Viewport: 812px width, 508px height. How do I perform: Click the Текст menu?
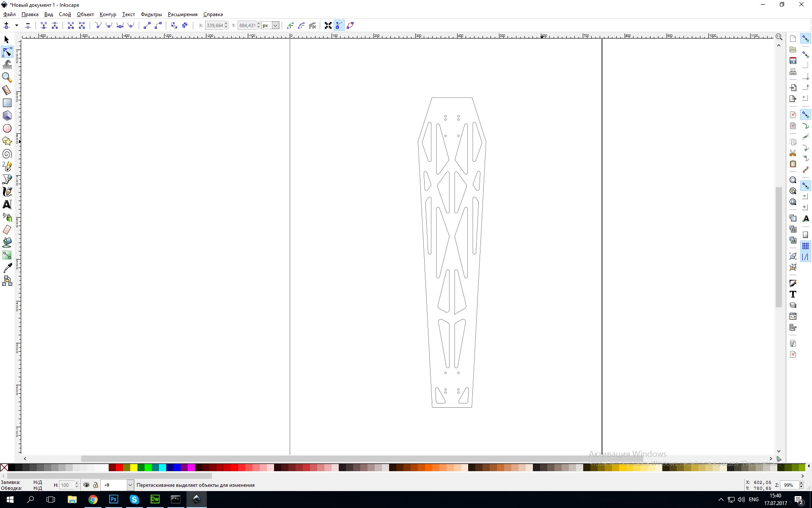coord(129,14)
